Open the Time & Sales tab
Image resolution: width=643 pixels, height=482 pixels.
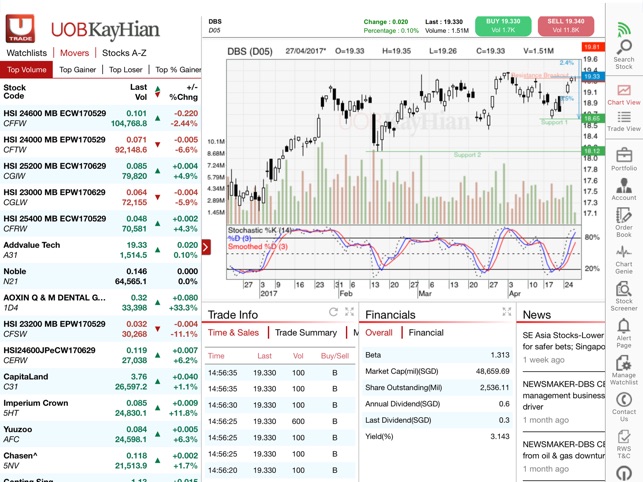(233, 333)
